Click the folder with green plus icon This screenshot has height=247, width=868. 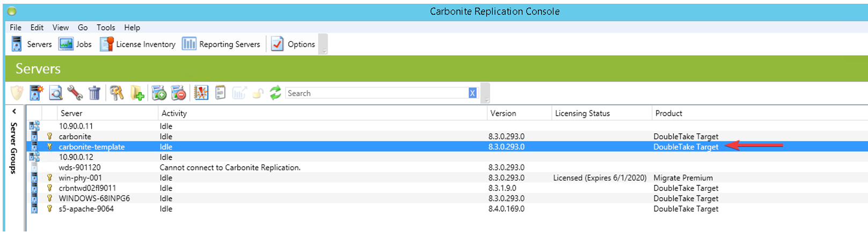137,93
